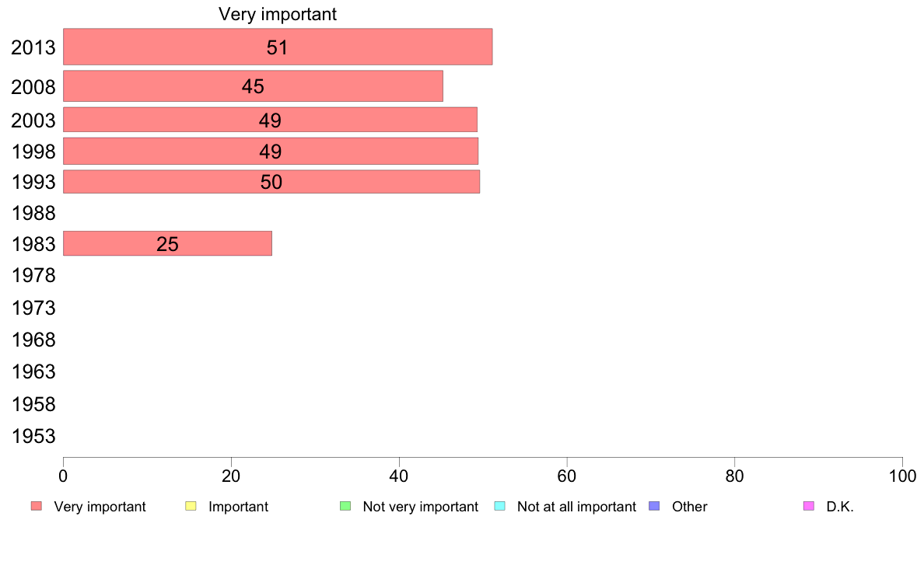The height and width of the screenshot is (572, 924).
Task: Click the green Not very important swatch
Action: 345,506
